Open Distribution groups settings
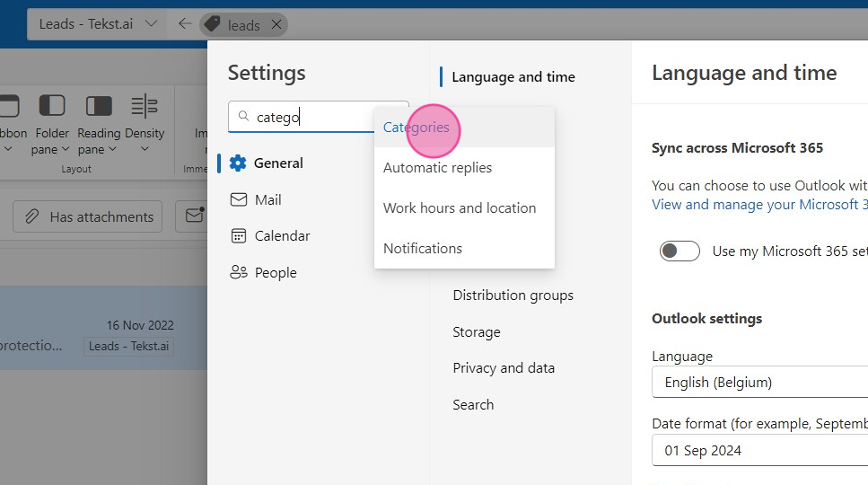868x485 pixels. [513, 295]
